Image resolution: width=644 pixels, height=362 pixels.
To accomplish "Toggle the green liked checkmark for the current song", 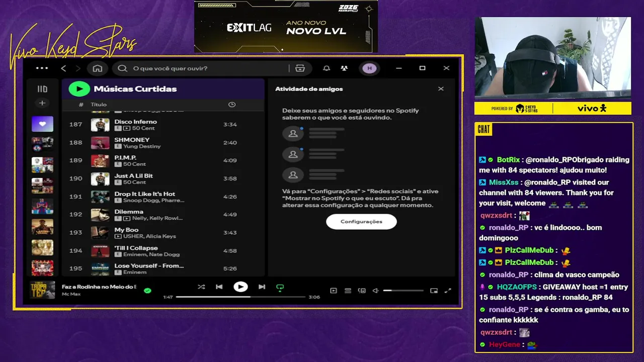I will tap(147, 291).
